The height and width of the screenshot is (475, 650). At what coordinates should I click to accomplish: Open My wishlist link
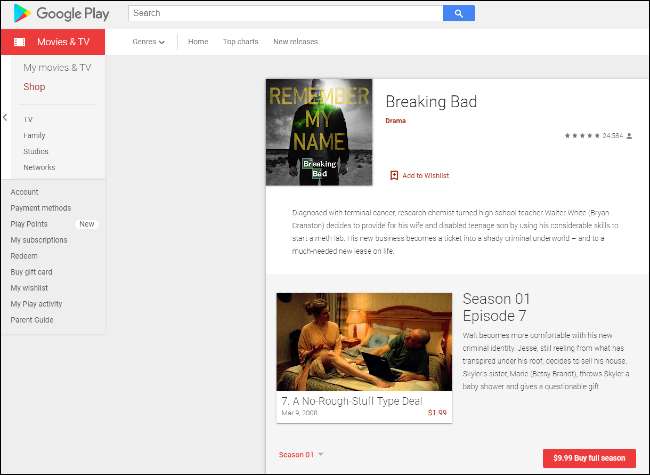[x=29, y=288]
